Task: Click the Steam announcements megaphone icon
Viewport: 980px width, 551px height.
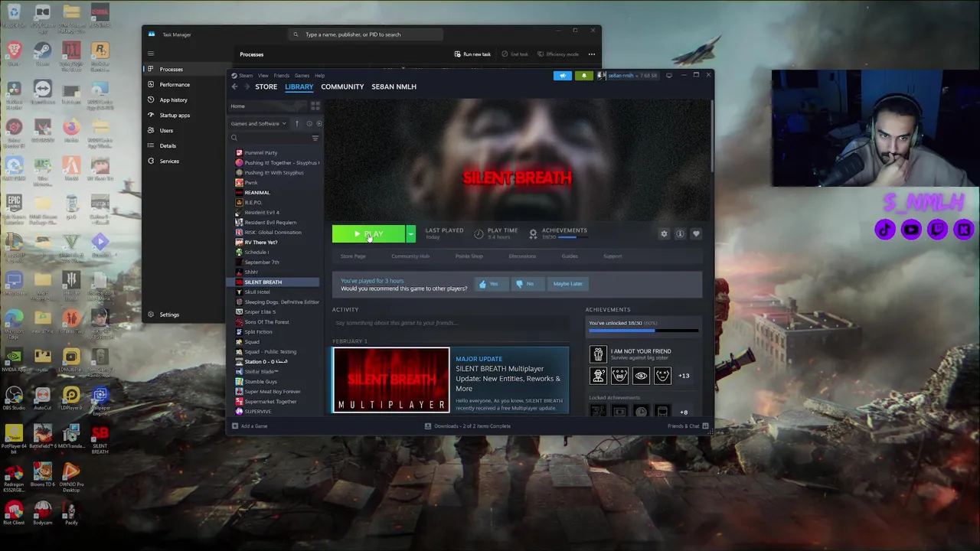Action: [563, 76]
